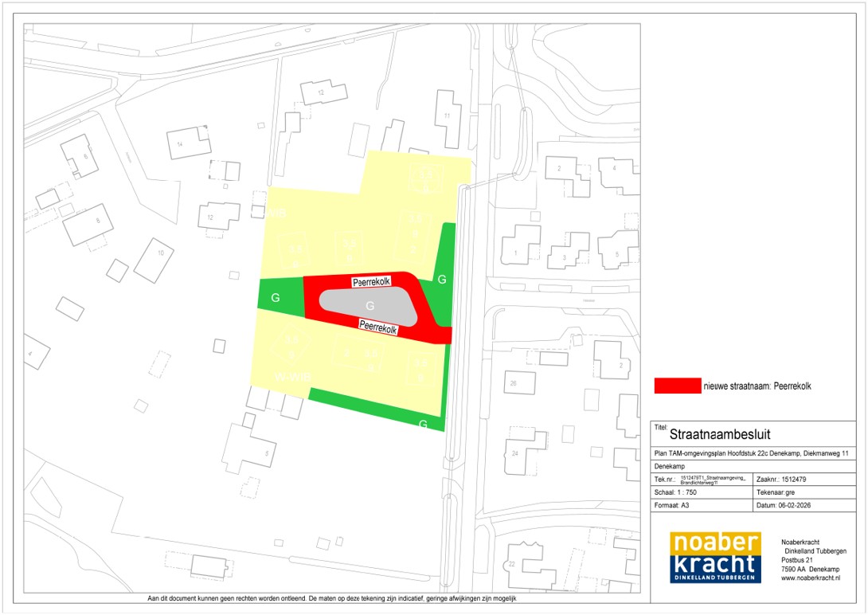Viewport: 868px width, 615px height.
Task: Click the legend text nieuwe straatnaam: Peerrekolk
Action: click(757, 386)
